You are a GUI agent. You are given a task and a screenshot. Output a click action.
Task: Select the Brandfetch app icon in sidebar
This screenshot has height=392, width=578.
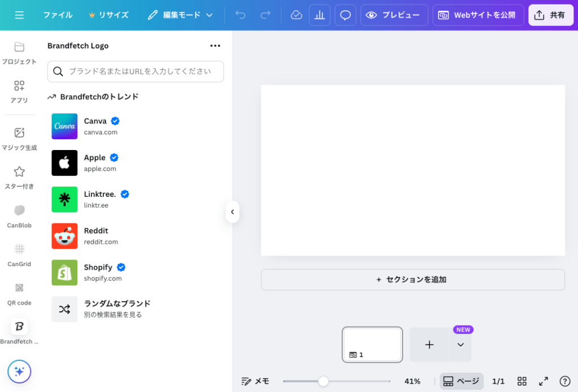tap(19, 327)
